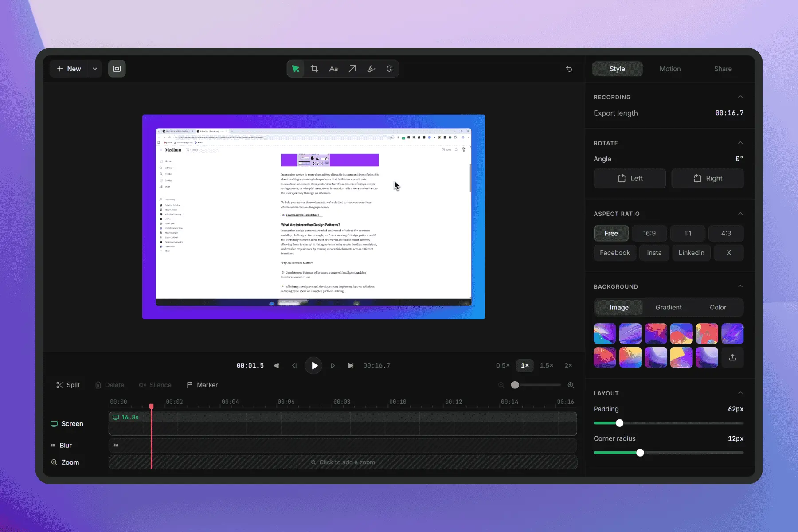Click the timeline zoom slider handle
The height and width of the screenshot is (532, 798).
515,385
